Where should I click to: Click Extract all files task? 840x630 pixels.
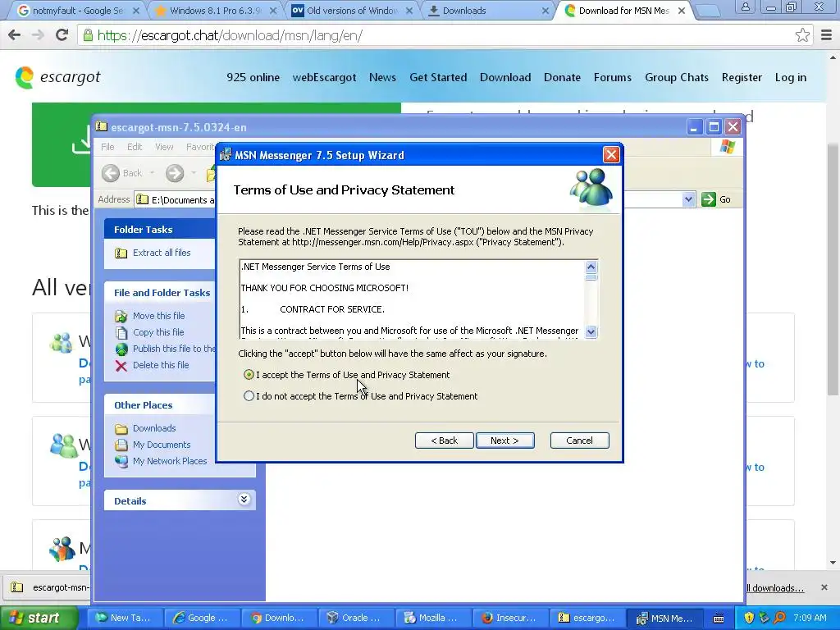pyautogui.click(x=162, y=253)
